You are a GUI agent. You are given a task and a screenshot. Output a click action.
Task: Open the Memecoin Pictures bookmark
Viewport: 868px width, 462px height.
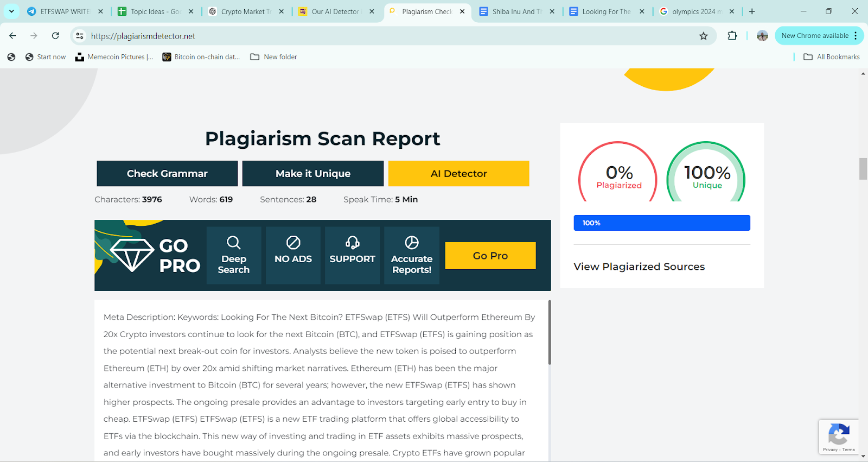pos(114,57)
